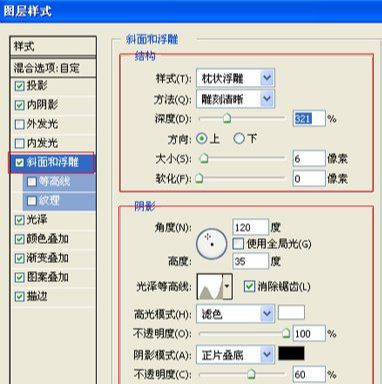Uncheck the 斜面和浮雕 checkbox
Image resolution: width=382 pixels, height=384 pixels.
point(20,163)
